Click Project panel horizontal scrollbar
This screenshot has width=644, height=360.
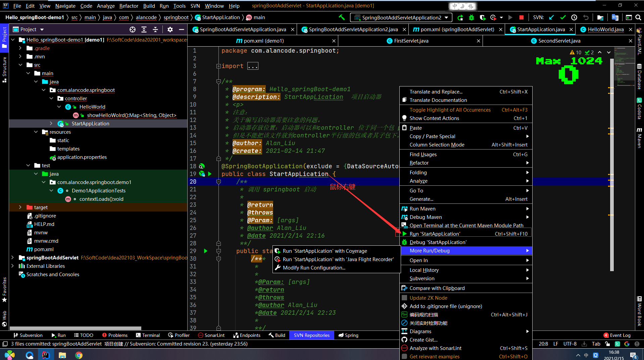pyautogui.click(x=76, y=328)
